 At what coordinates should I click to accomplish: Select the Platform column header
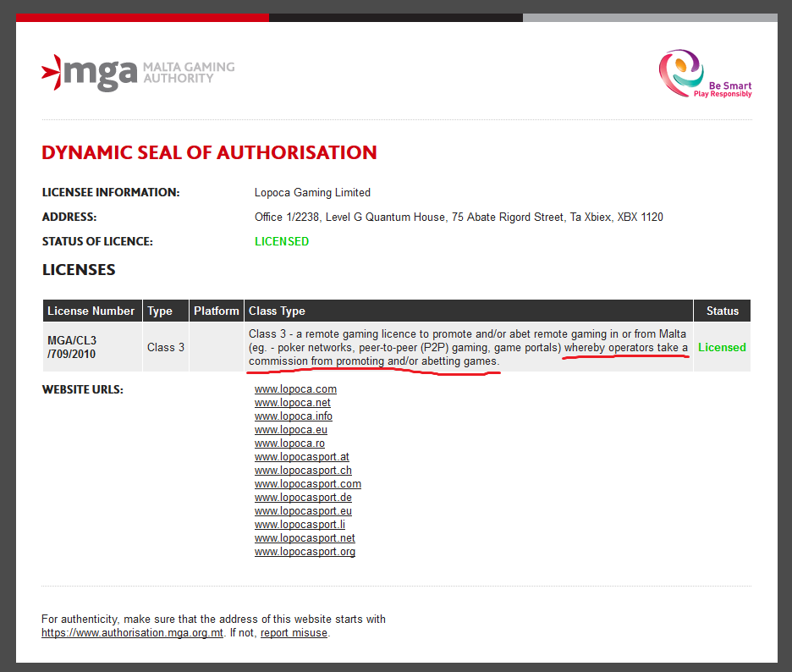[216, 311]
